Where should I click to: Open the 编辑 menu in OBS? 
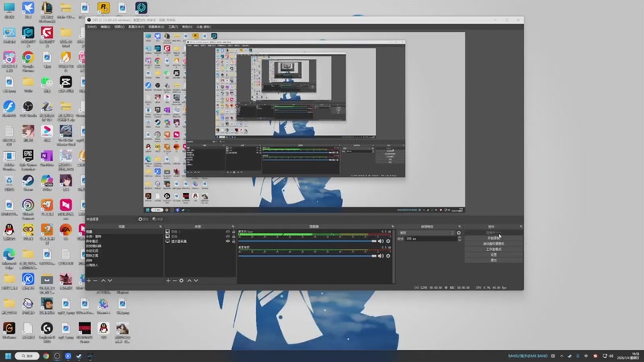point(105,27)
